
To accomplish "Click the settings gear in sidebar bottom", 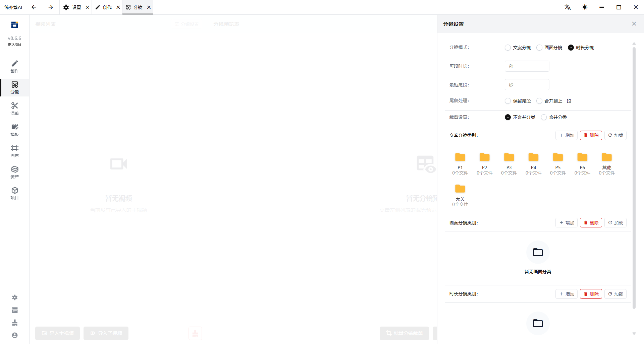I will click(x=15, y=297).
